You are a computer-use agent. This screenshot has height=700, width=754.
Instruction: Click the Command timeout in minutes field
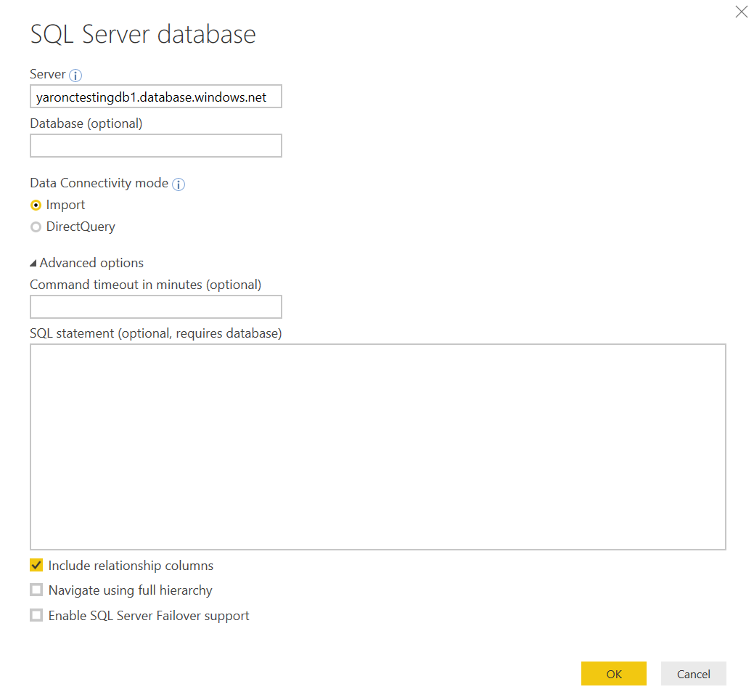pos(155,307)
